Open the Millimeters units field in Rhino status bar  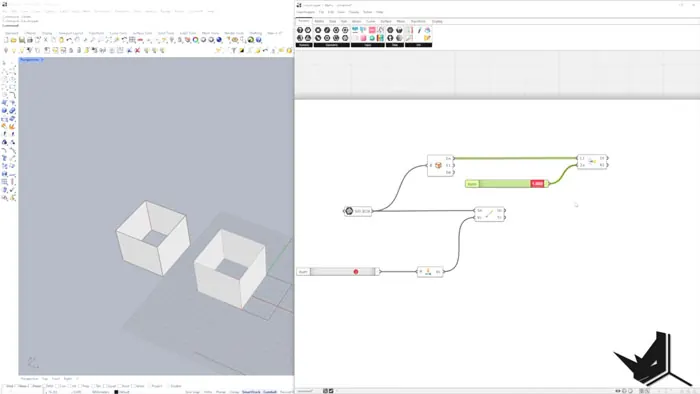point(100,392)
